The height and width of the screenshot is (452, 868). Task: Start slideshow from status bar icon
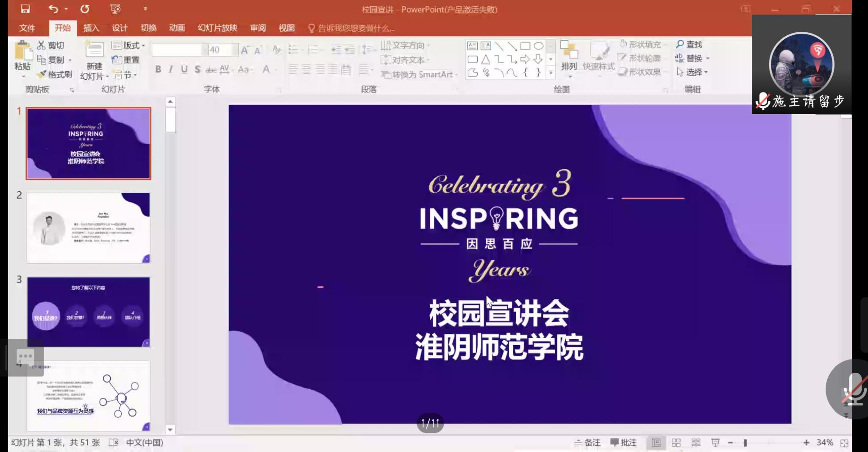pyautogui.click(x=715, y=443)
